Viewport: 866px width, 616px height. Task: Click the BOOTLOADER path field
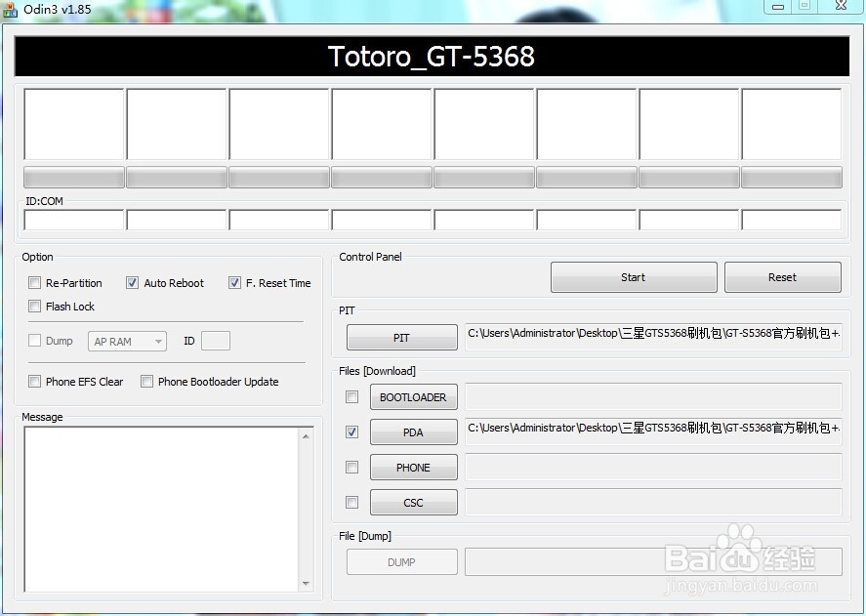pyautogui.click(x=653, y=396)
